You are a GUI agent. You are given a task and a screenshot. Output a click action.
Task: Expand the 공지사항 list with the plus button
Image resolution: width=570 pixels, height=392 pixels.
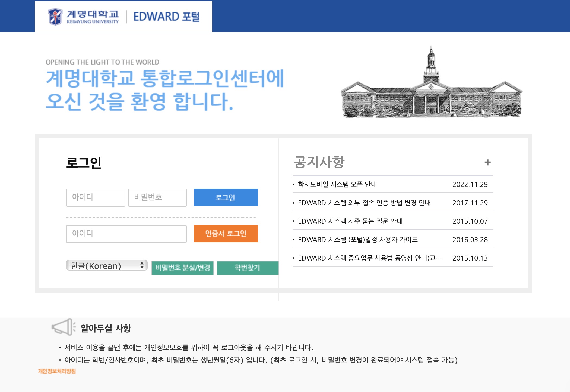coord(488,163)
